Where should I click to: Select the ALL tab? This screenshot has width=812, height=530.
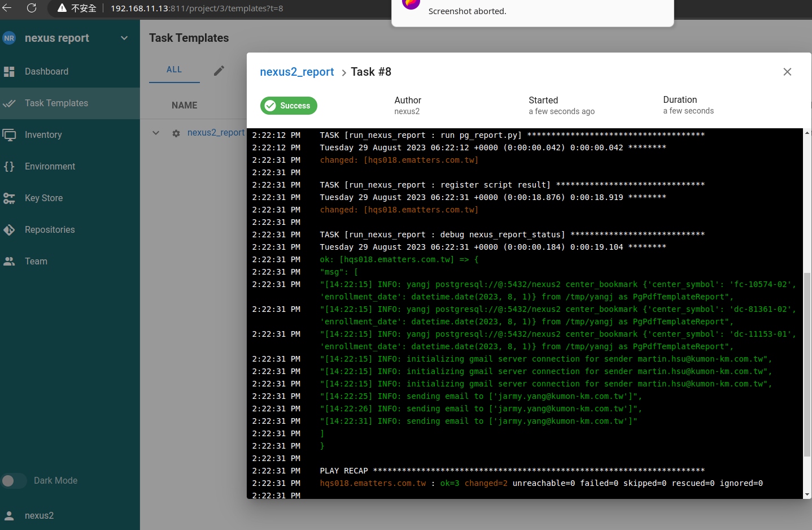[174, 69]
